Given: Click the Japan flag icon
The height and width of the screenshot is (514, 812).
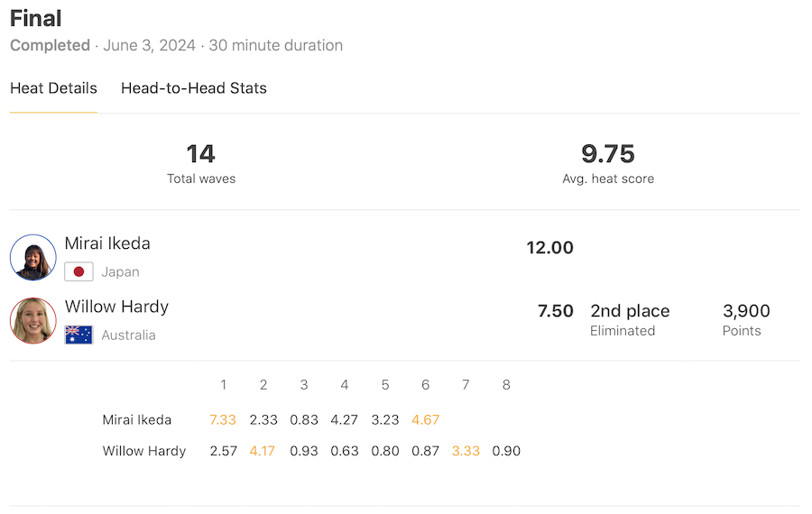Looking at the screenshot, I should [x=78, y=271].
